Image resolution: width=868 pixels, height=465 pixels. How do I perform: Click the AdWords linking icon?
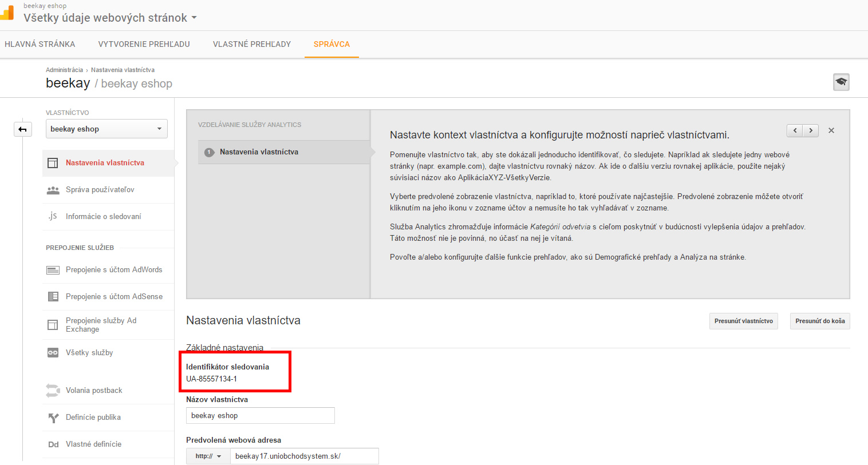53,270
